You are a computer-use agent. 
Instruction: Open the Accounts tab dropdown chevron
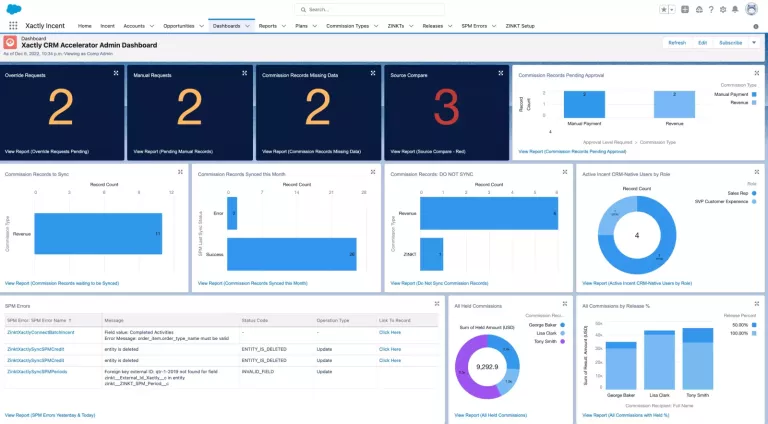(152, 26)
